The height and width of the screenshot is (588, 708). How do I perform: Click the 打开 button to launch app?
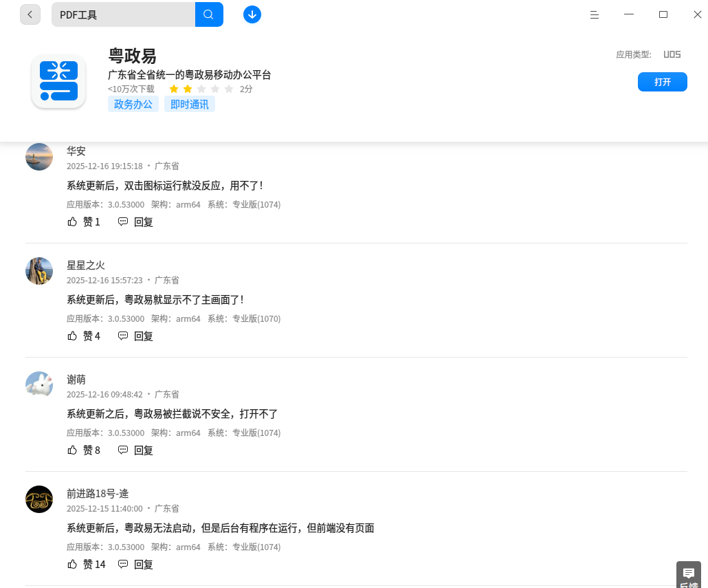click(x=663, y=82)
